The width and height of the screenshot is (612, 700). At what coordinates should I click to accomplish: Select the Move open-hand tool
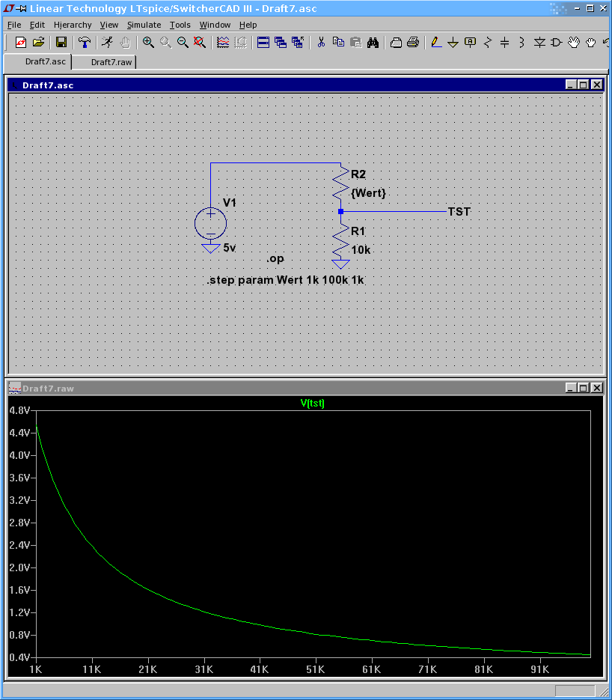click(574, 43)
